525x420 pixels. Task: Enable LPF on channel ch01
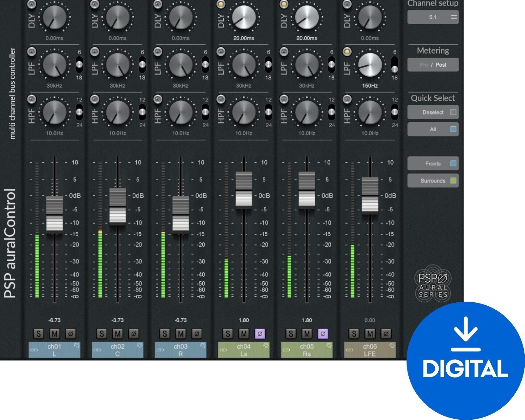pyautogui.click(x=32, y=51)
